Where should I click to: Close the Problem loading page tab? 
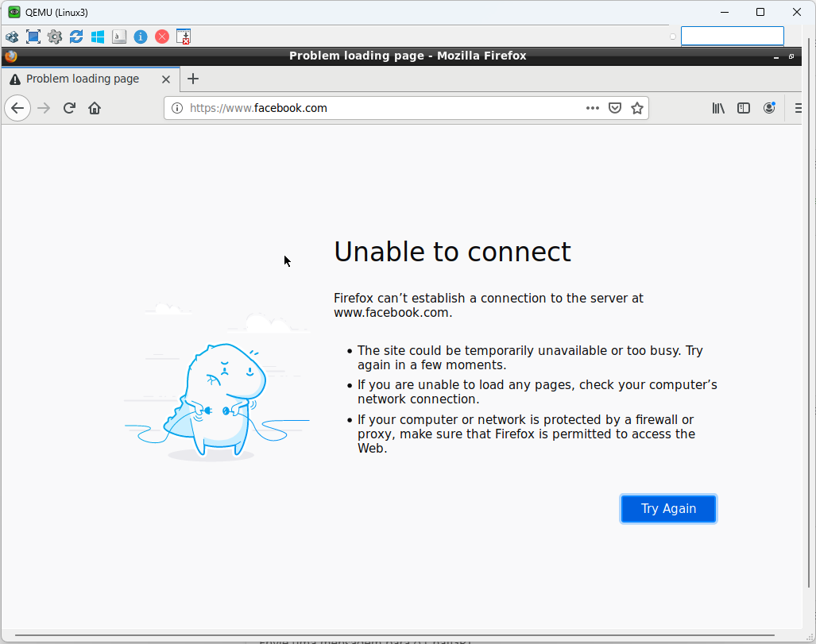point(166,79)
